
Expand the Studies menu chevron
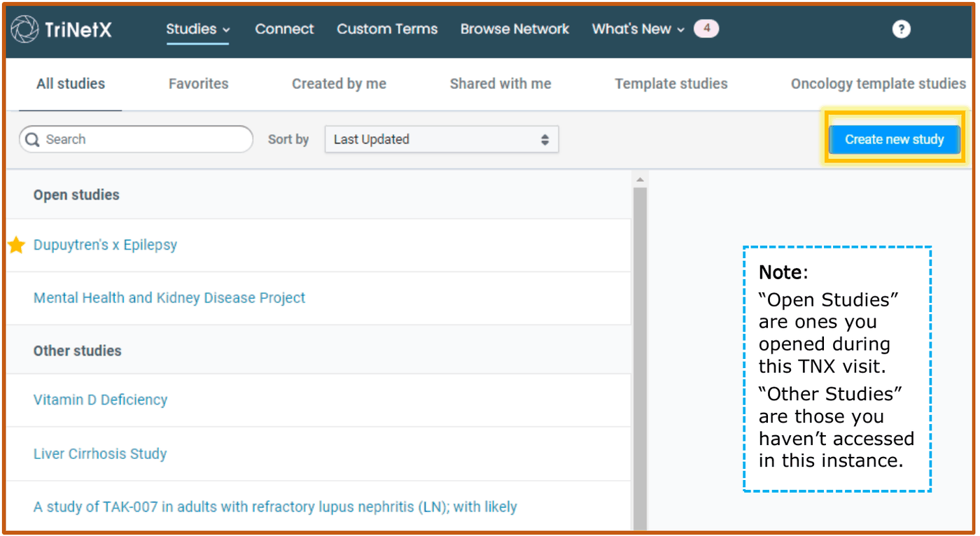[226, 30]
